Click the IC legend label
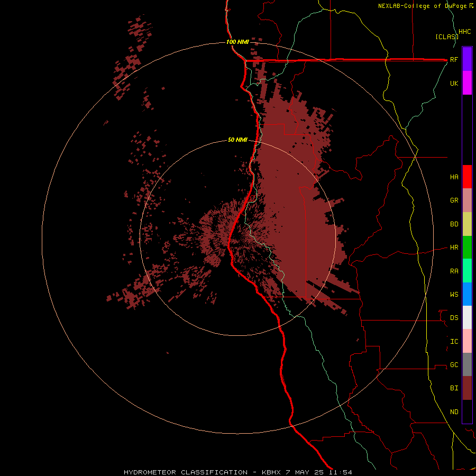Viewport: 476px width, 476px height. [x=454, y=342]
